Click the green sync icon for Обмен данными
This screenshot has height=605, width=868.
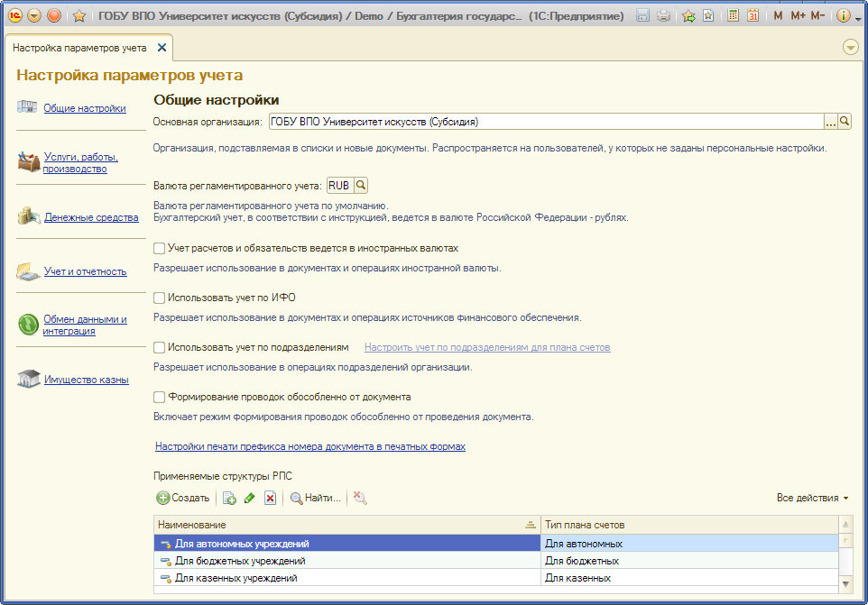[x=28, y=325]
